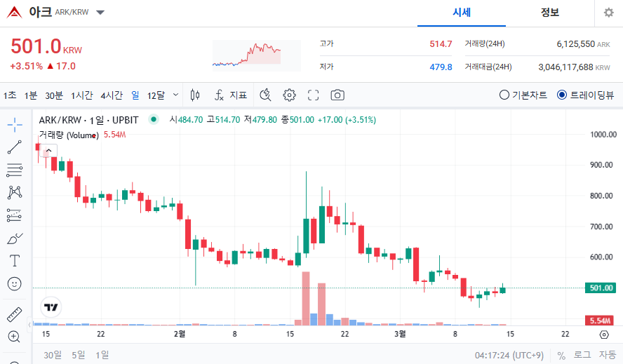The width and height of the screenshot is (623, 364).
Task: Click the 5.54M volume label on axis
Action: coord(600,321)
